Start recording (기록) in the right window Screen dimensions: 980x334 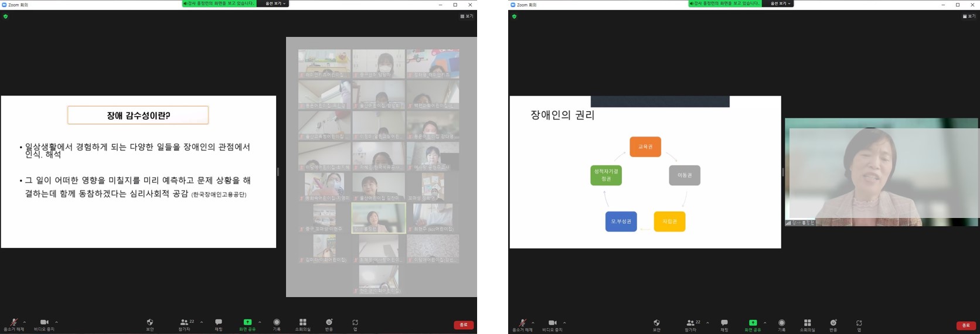pos(781,324)
